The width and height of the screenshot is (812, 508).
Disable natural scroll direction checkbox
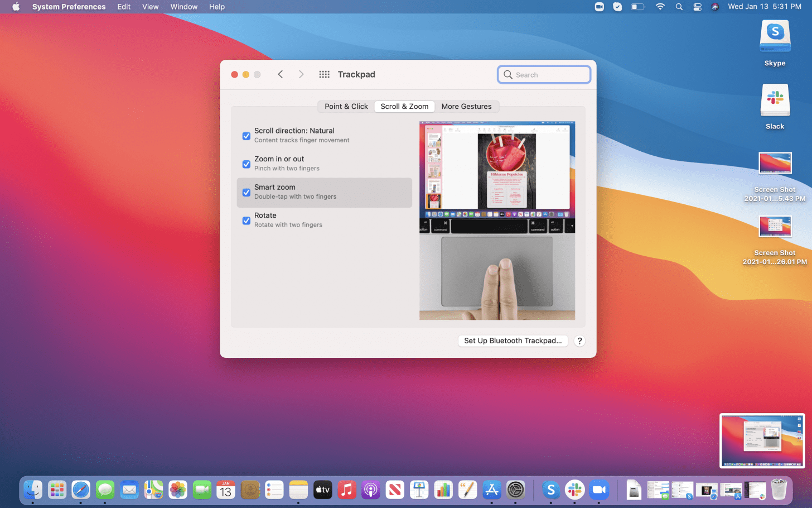(x=246, y=136)
